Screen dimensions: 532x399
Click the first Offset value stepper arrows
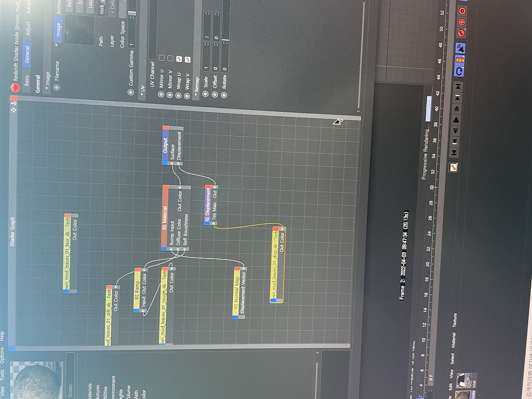[216, 45]
